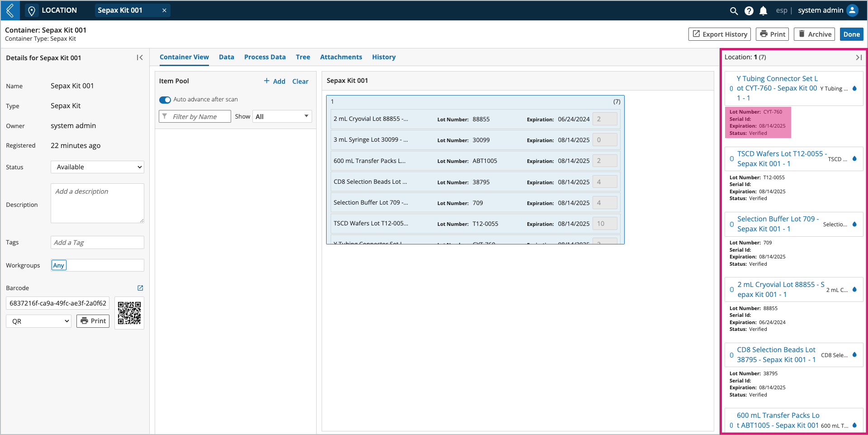
Task: Select 2 mL Cryovial Lot 88855 row
Action: [475, 119]
